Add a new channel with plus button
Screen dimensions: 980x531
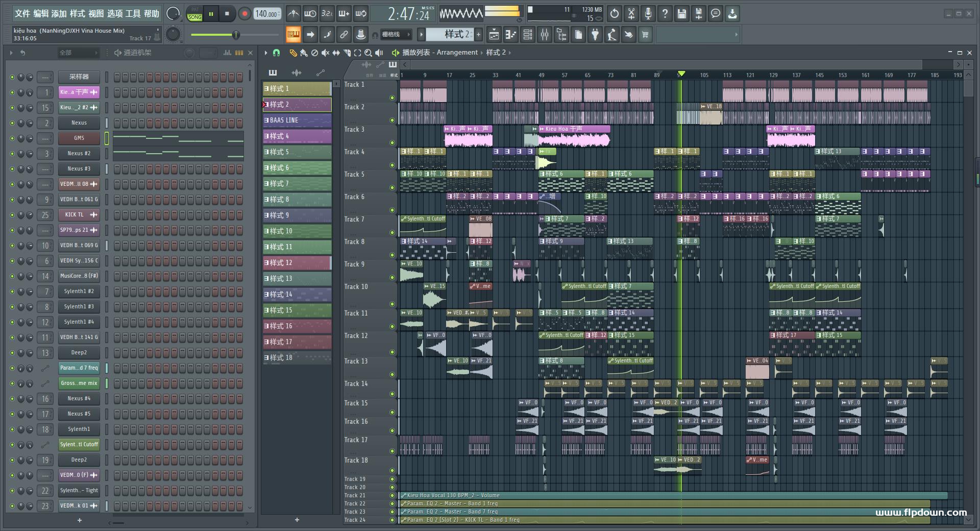tap(80, 520)
